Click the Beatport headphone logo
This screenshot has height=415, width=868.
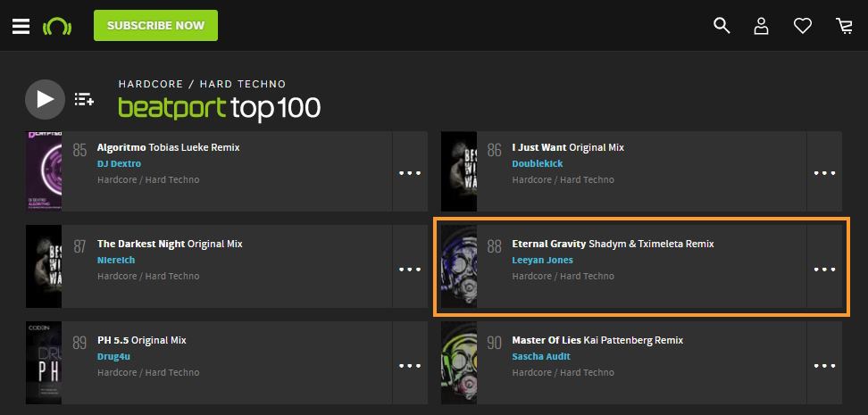point(57,26)
